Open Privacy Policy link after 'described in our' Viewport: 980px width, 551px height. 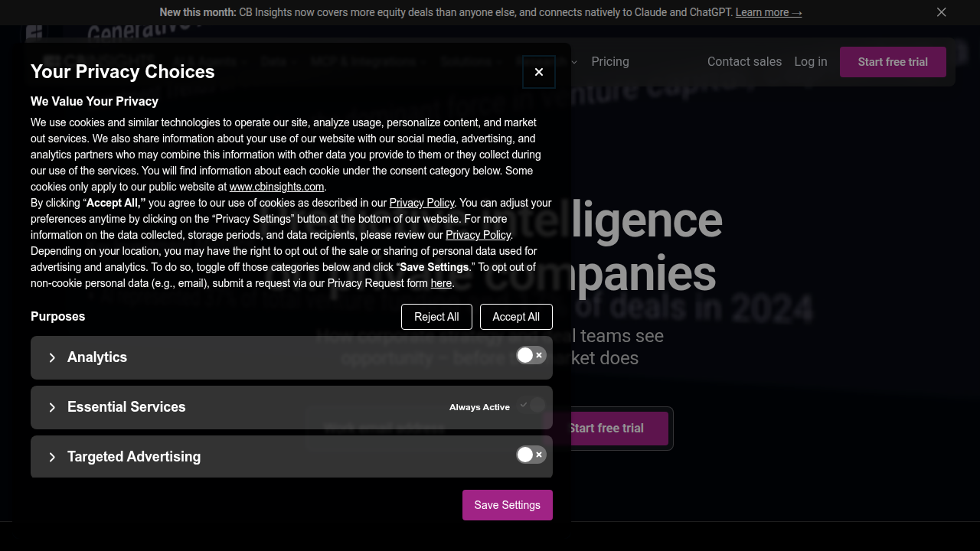tap(422, 203)
